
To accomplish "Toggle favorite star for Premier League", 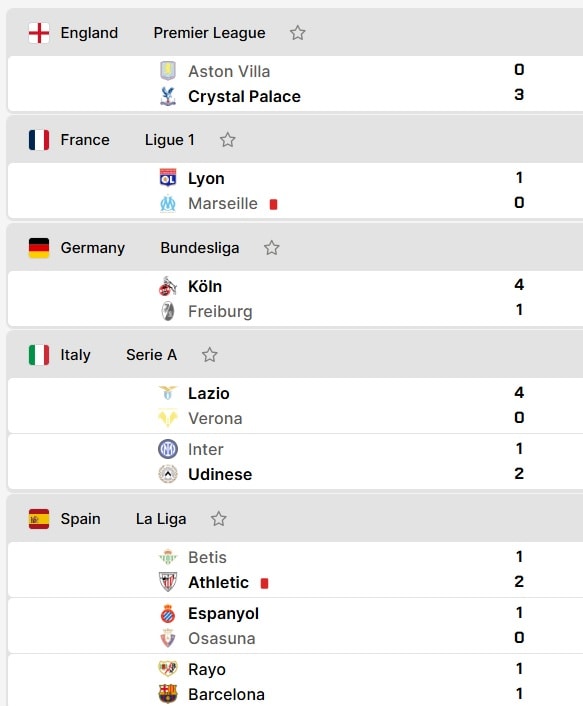I will 297,33.
